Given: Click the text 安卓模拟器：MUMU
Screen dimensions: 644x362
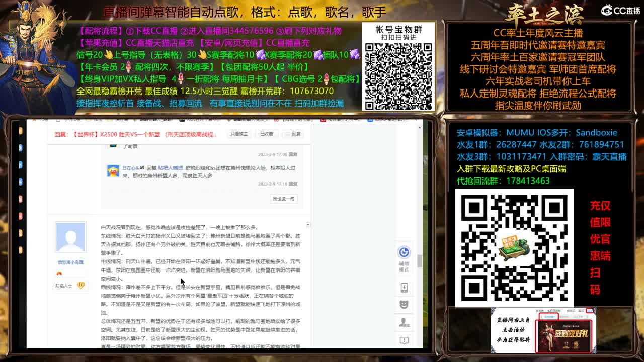Looking at the screenshot, I should tap(496, 133).
